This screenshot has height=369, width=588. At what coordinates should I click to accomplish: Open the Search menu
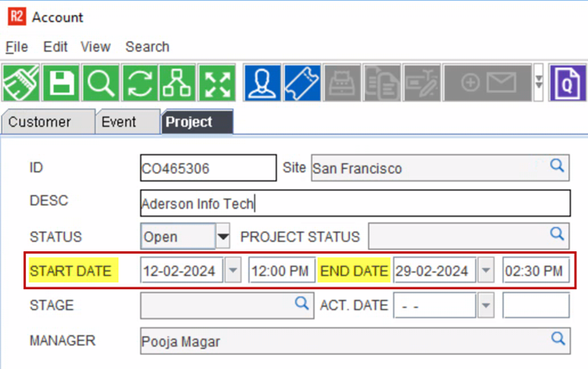147,47
